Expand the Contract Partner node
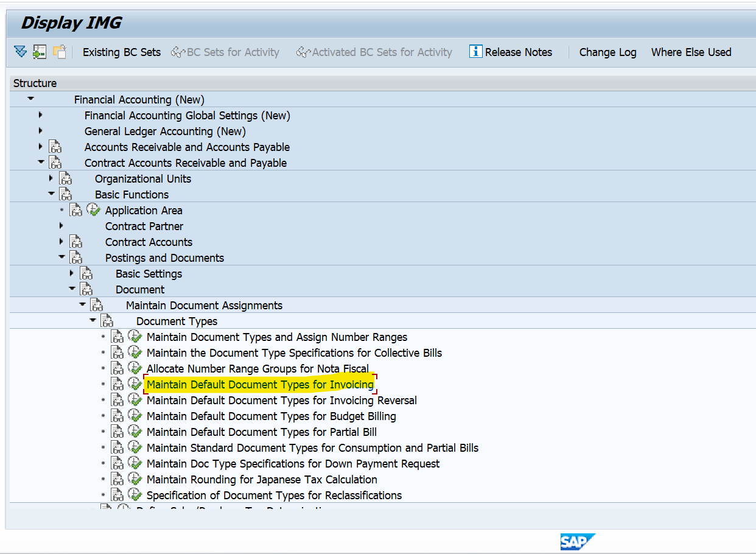Viewport: 756px width, 554px height. [x=61, y=226]
